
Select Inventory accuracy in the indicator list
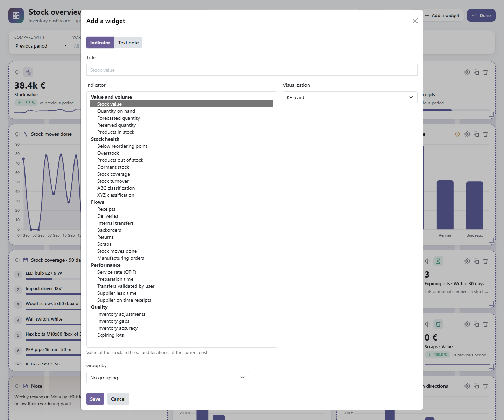pyautogui.click(x=118, y=328)
